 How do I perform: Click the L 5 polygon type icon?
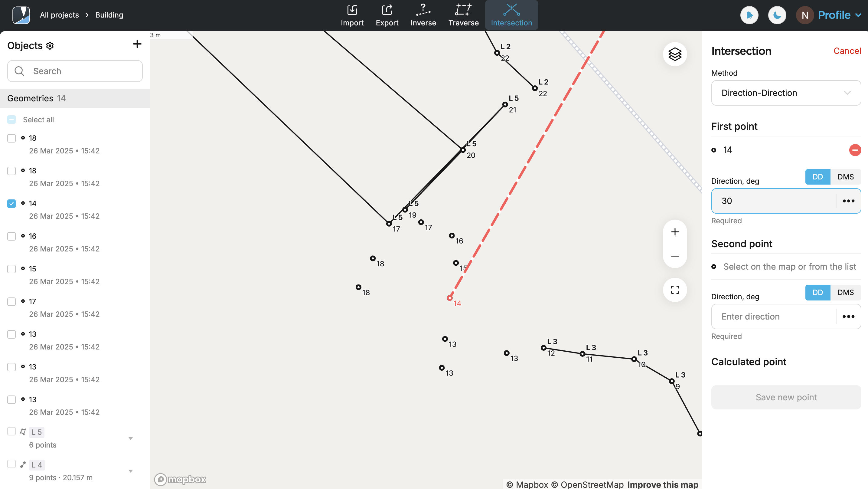point(23,432)
